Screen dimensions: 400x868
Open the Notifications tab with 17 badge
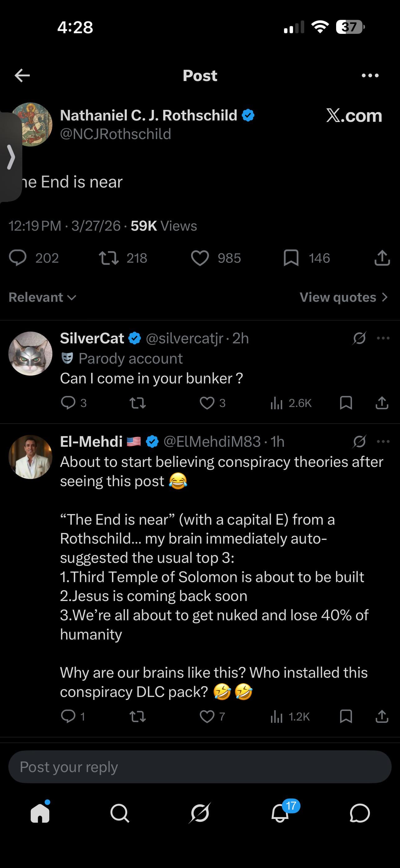[x=280, y=813]
